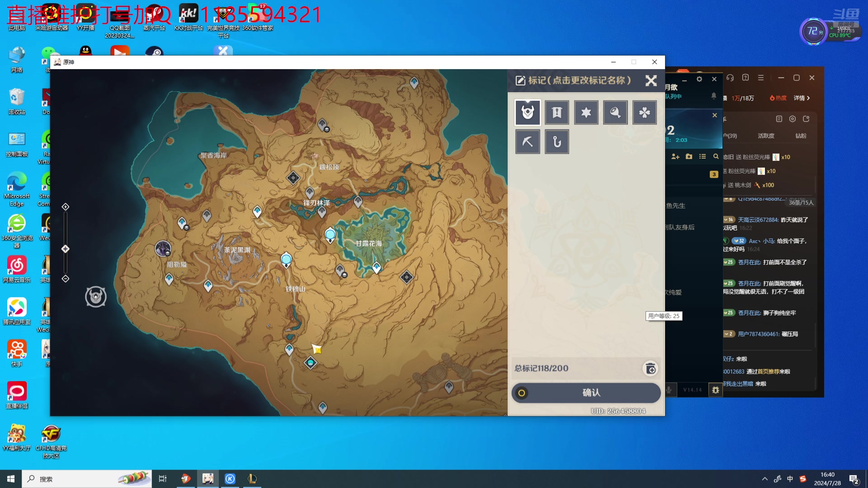868x488 pixels.
Task: Open the hexagon settings icon in chat panel
Action: pos(793,119)
